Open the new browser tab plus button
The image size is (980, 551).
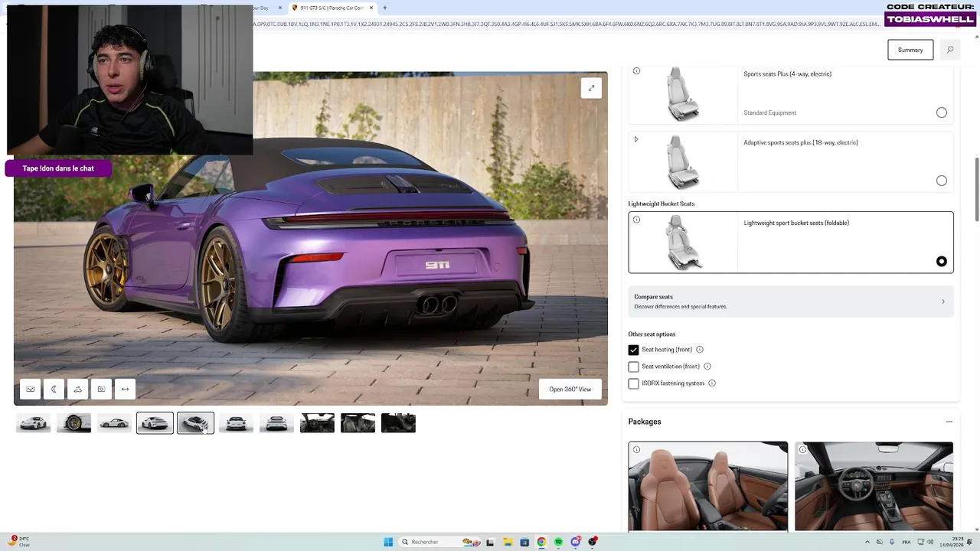[x=384, y=8]
